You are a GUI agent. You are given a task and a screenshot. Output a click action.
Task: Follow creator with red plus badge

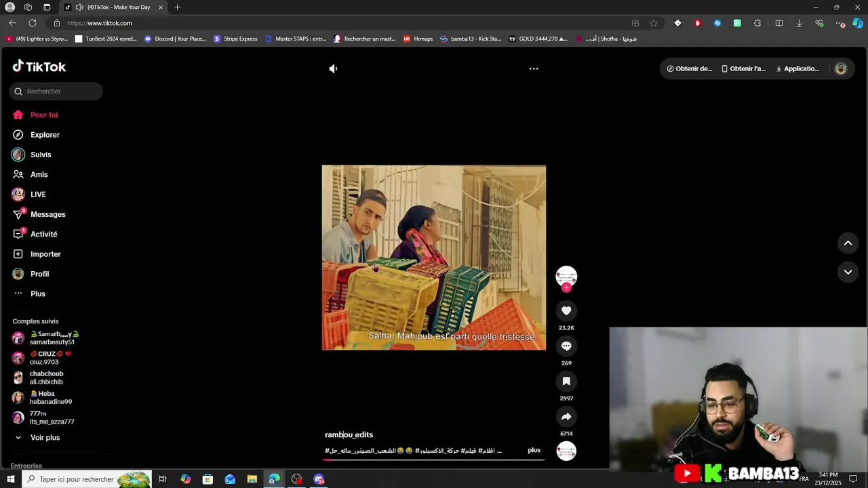click(x=566, y=287)
